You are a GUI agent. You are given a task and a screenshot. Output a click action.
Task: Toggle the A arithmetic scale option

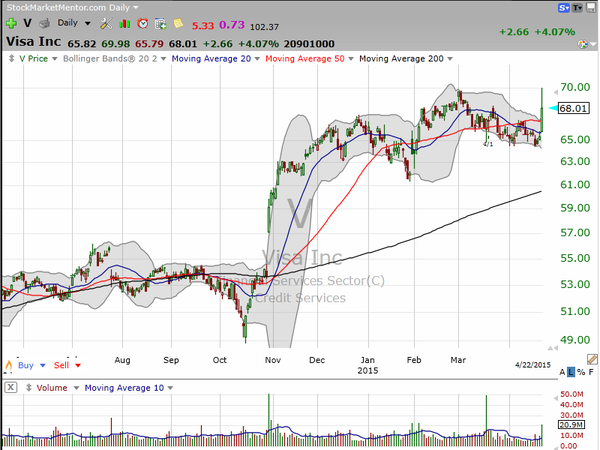pos(562,372)
